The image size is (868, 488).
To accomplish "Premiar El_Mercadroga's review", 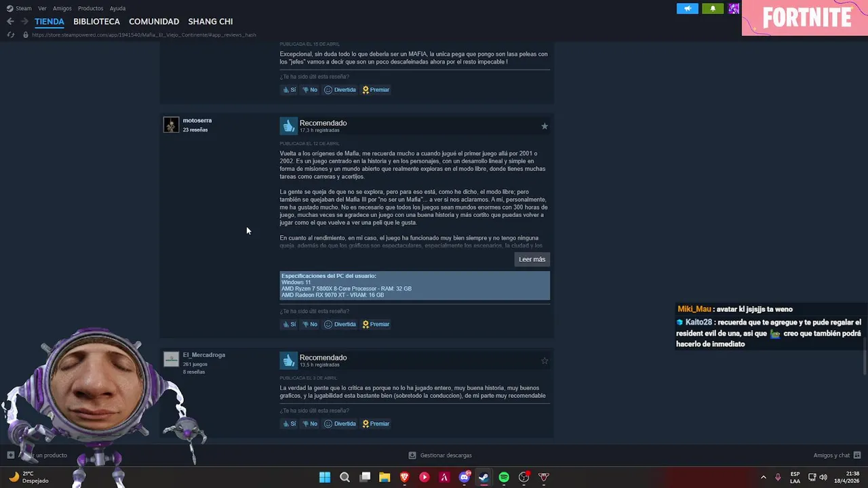I will point(376,424).
